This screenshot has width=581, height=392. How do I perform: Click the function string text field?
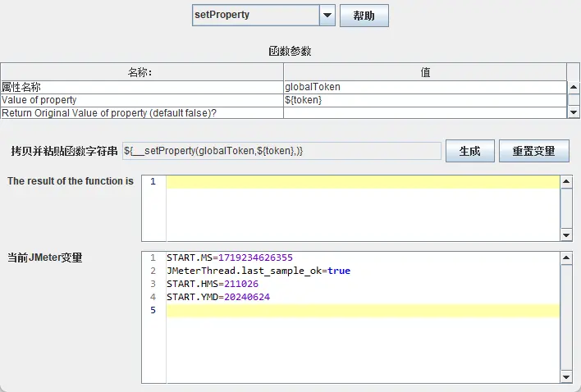281,151
